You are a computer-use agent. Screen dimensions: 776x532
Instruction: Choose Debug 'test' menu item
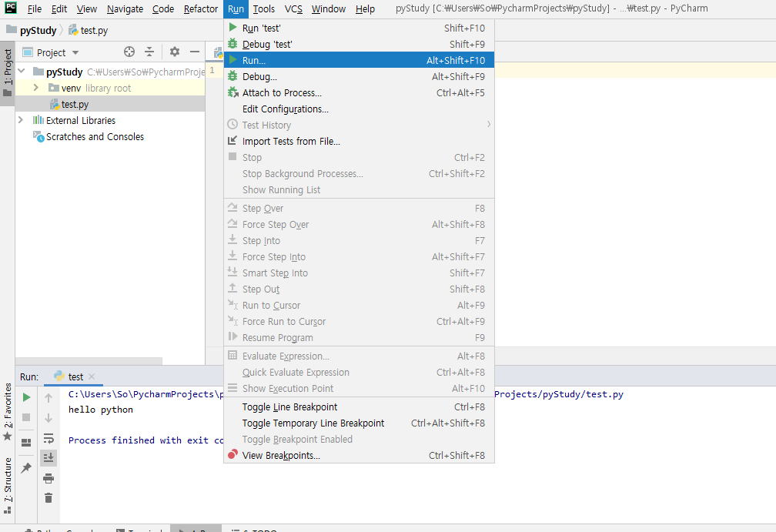pyautogui.click(x=359, y=45)
